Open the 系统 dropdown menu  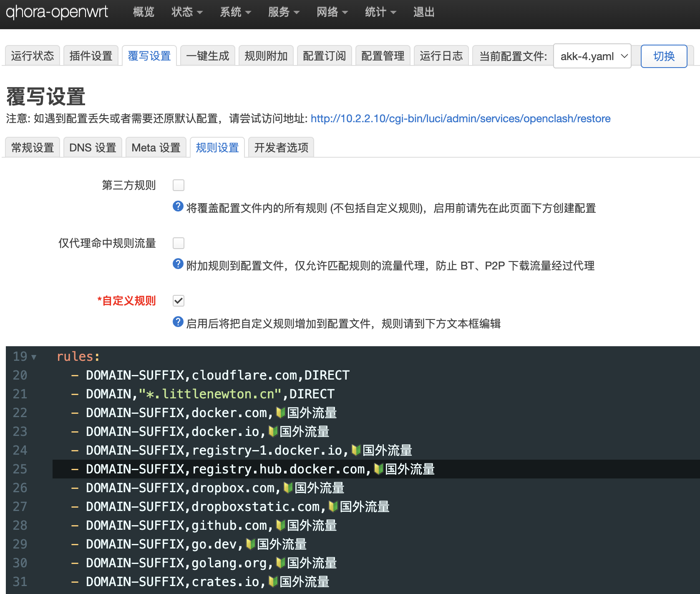tap(235, 12)
